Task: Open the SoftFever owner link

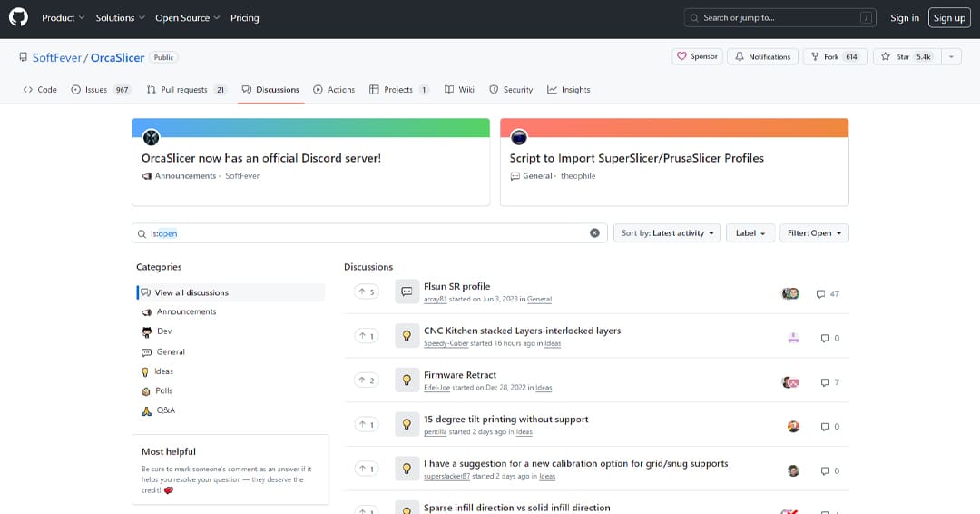Action: [x=57, y=57]
